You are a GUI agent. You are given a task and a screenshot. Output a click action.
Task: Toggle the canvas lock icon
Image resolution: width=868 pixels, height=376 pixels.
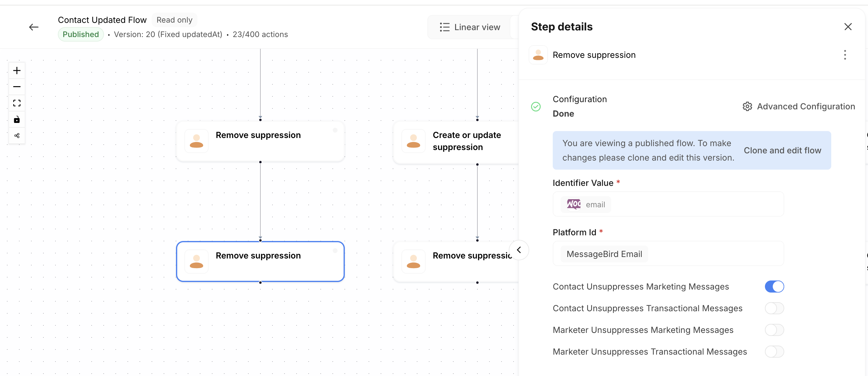pos(17,120)
